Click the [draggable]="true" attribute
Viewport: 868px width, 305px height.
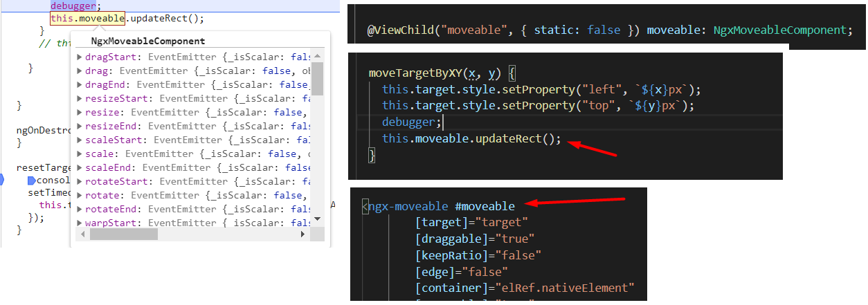pos(476,239)
